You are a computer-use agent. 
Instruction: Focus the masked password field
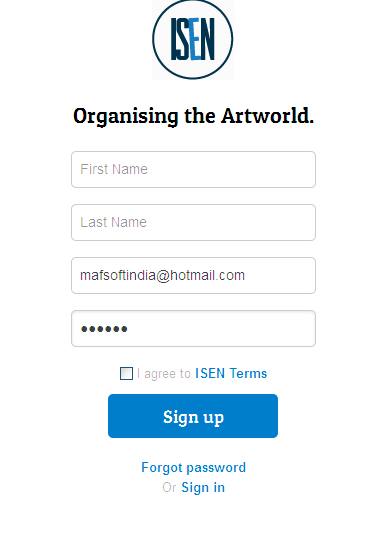(x=193, y=328)
